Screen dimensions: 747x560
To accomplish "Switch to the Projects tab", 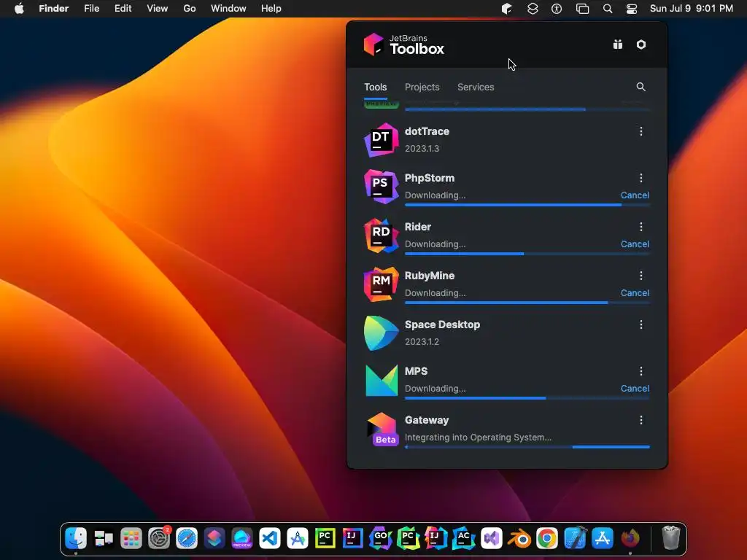I will click(x=422, y=87).
